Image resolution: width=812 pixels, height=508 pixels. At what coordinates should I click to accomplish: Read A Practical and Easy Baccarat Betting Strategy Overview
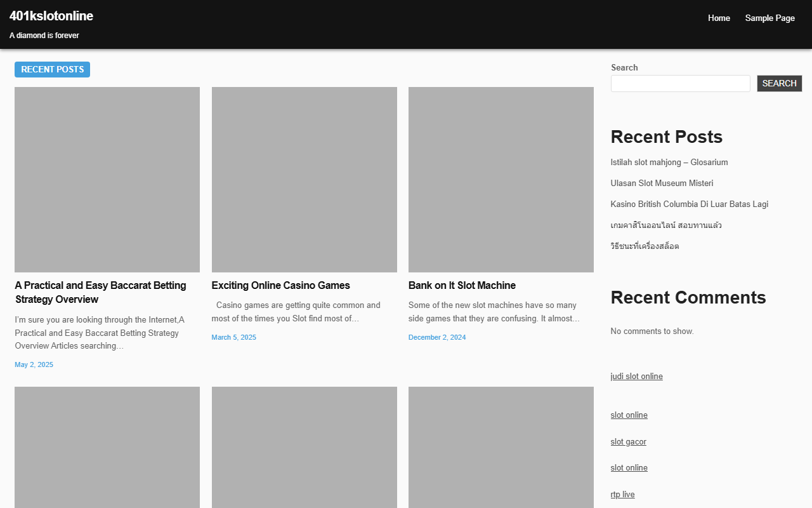101,292
